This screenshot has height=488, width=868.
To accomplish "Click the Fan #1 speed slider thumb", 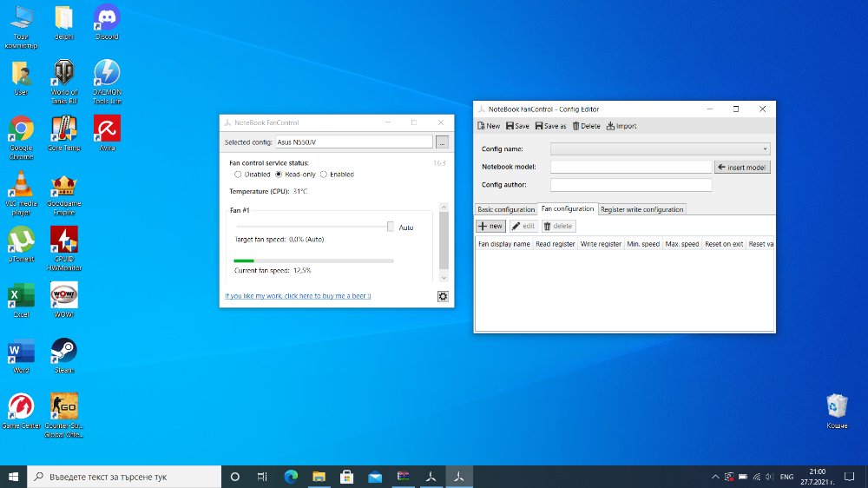I will point(391,227).
